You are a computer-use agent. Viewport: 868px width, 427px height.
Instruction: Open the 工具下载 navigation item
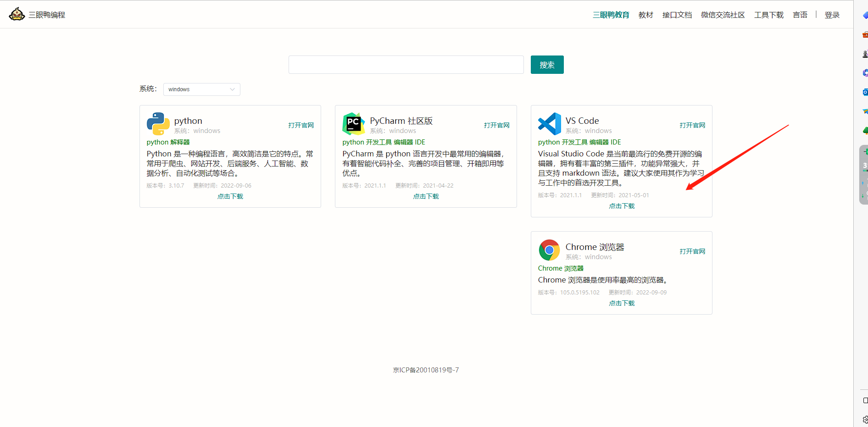click(769, 15)
